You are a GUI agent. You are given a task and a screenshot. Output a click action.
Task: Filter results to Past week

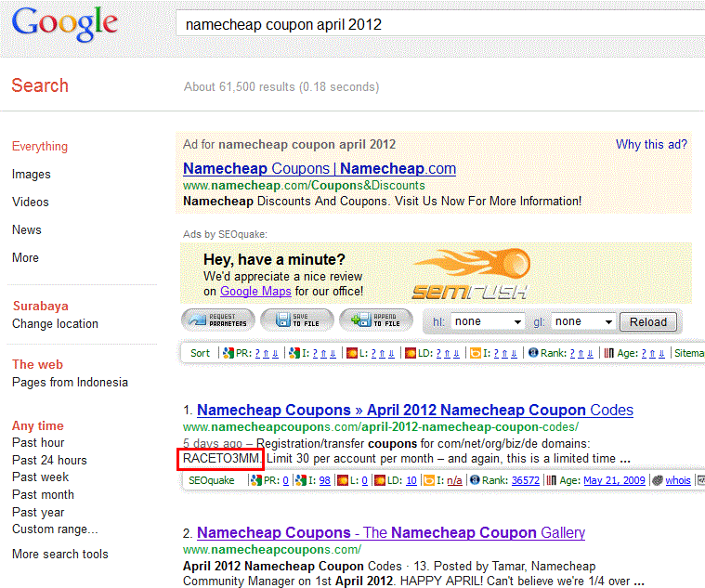[41, 477]
